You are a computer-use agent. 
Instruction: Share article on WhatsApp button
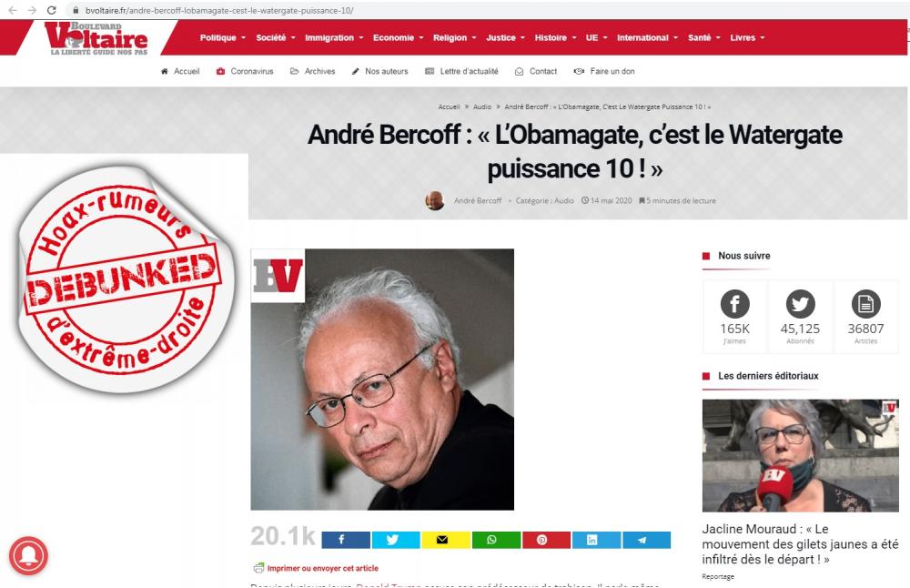point(496,540)
